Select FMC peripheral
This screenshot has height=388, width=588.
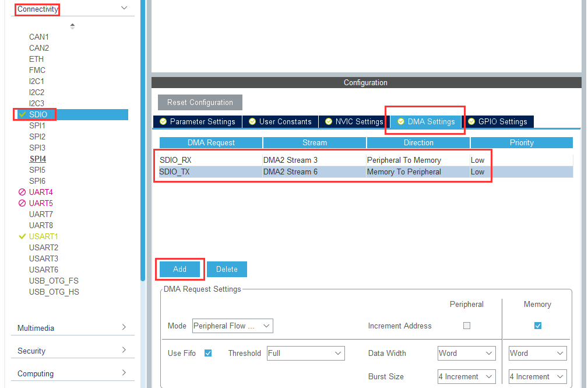(37, 70)
